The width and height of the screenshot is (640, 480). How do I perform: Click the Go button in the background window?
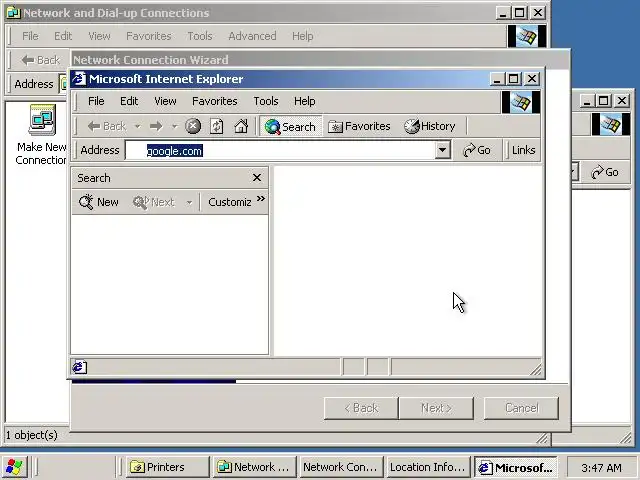[605, 172]
